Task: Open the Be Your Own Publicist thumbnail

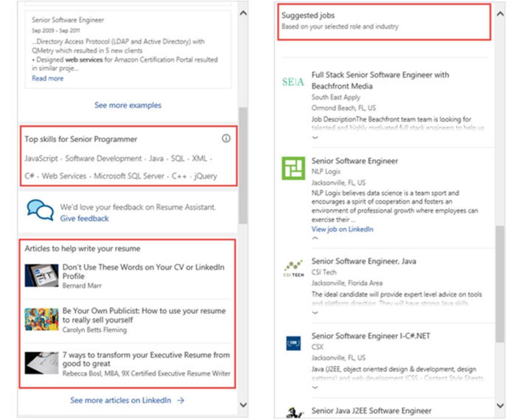Action: coord(42,319)
